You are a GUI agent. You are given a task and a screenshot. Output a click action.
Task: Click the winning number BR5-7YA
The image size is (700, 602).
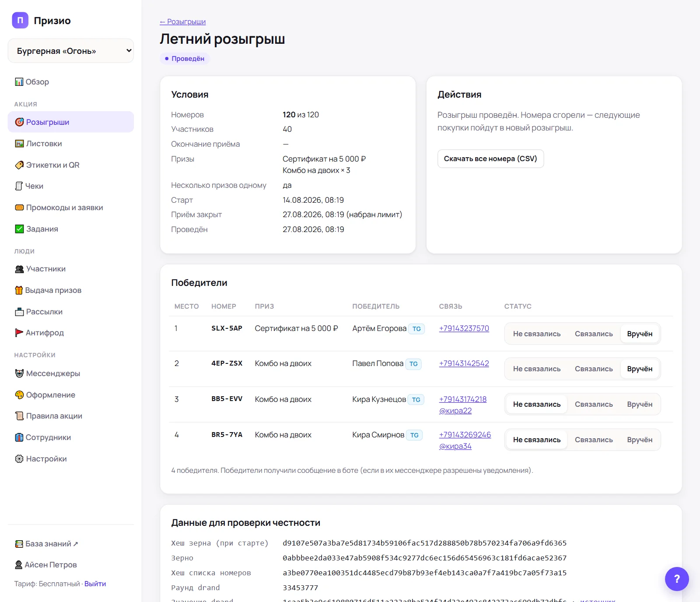pyautogui.click(x=227, y=435)
